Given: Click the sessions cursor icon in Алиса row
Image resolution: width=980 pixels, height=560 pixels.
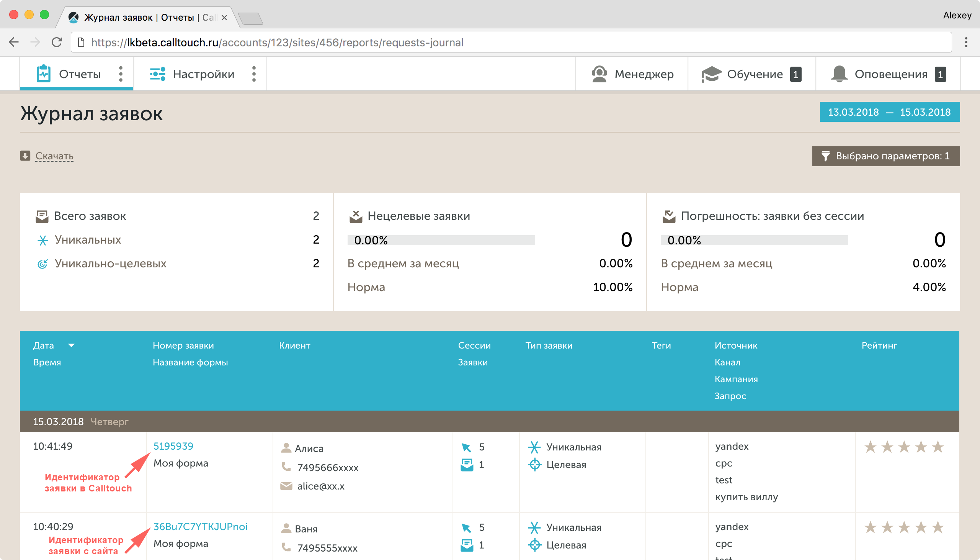Looking at the screenshot, I should pyautogui.click(x=466, y=447).
